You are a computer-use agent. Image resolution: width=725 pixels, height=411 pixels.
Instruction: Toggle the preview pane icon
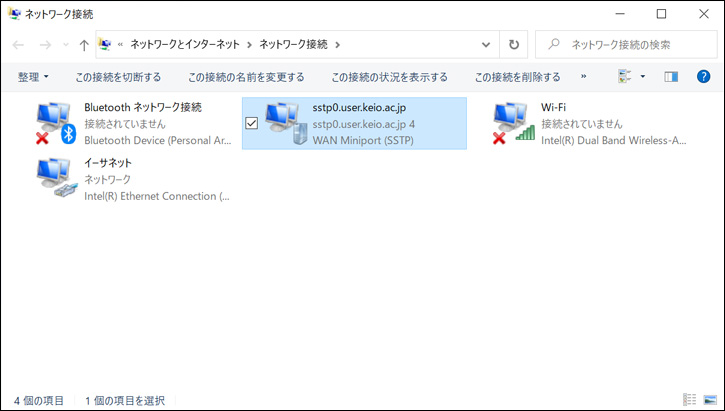click(671, 76)
